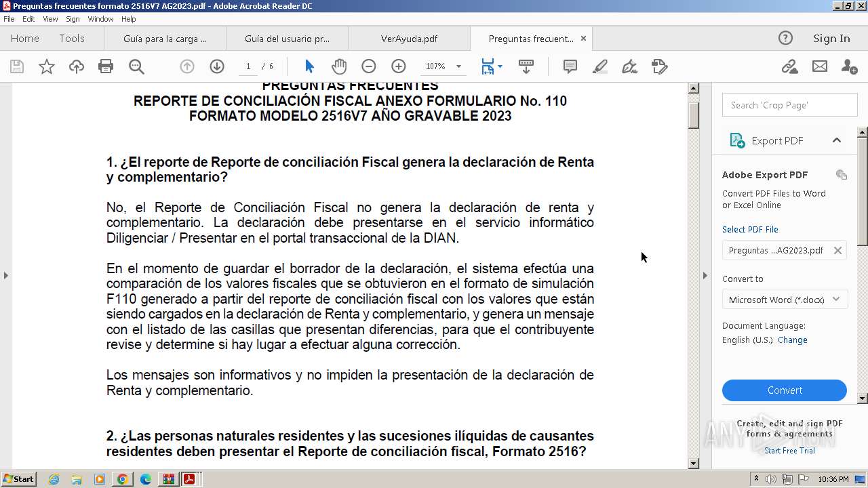Screen dimensions: 868x488
Task: Open Google Chrome from the taskbar
Action: [x=122, y=479]
